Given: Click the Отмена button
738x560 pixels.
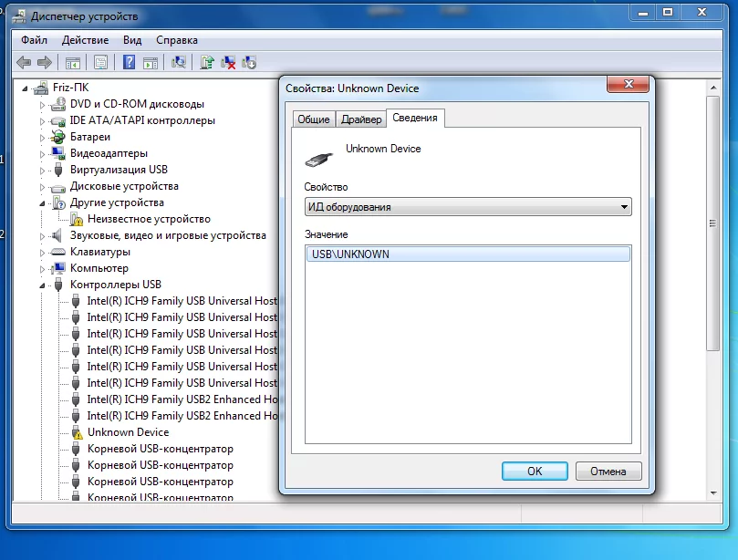Looking at the screenshot, I should [x=608, y=471].
